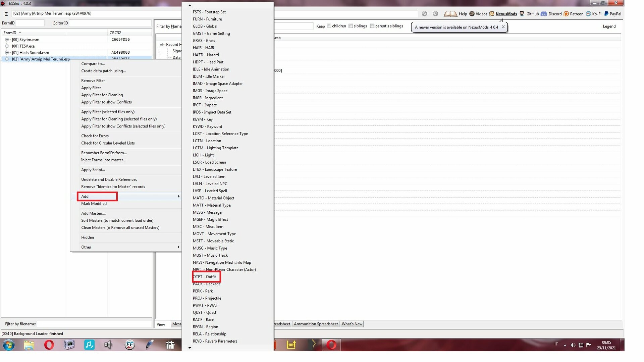Screen dimensions: 644x362
Task: Dismiss the newer version notification balloon
Action: tap(503, 27)
